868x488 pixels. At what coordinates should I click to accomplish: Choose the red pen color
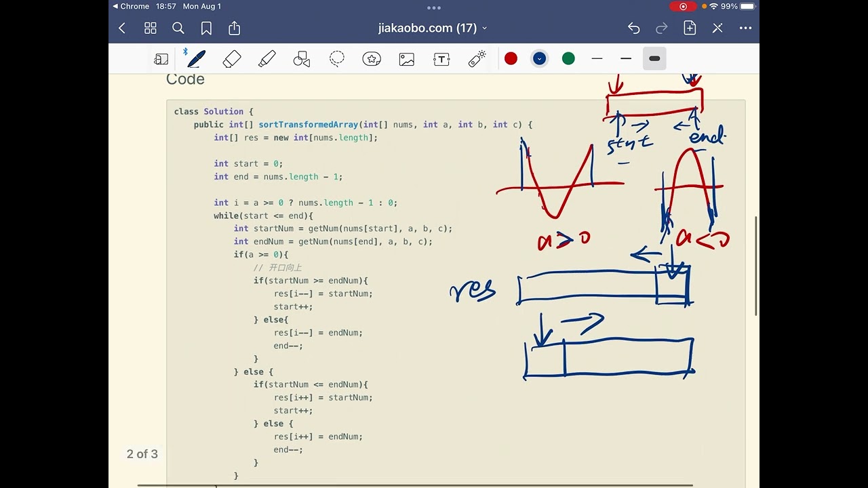(511, 59)
